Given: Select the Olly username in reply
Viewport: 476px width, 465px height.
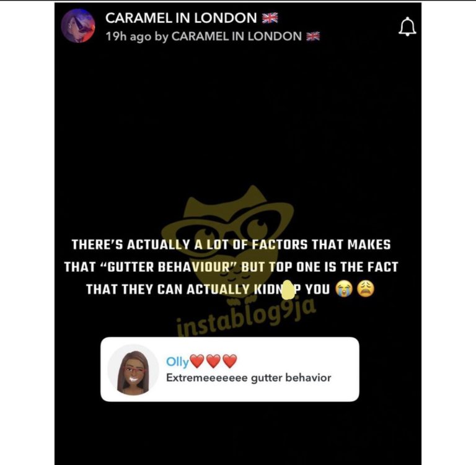Looking at the screenshot, I should click(178, 362).
